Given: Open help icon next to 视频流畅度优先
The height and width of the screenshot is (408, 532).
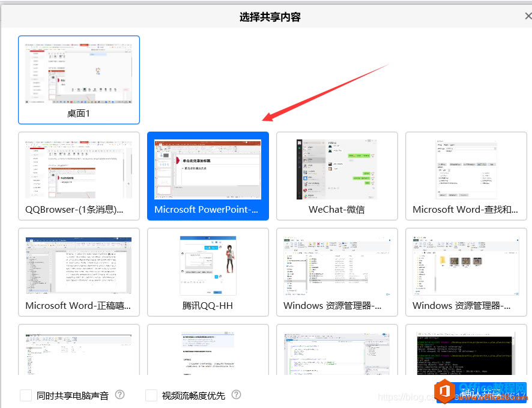Looking at the screenshot, I should (236, 394).
